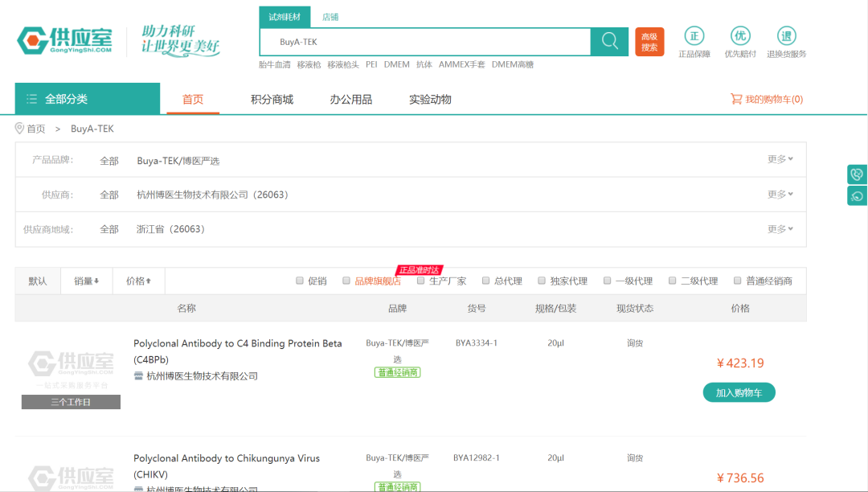Screen dimensions: 868x492
Task: Click supplier name under C4BPb product
Action: coord(202,376)
